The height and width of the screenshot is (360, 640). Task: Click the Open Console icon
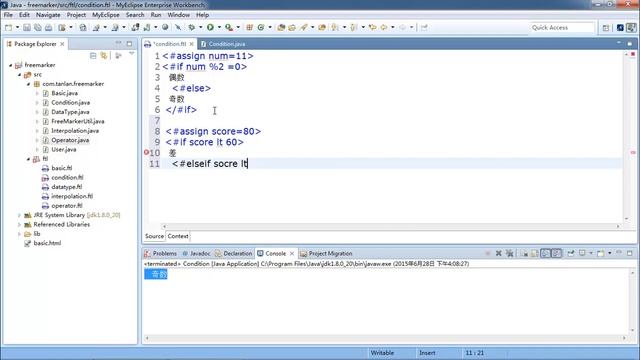pos(601,253)
